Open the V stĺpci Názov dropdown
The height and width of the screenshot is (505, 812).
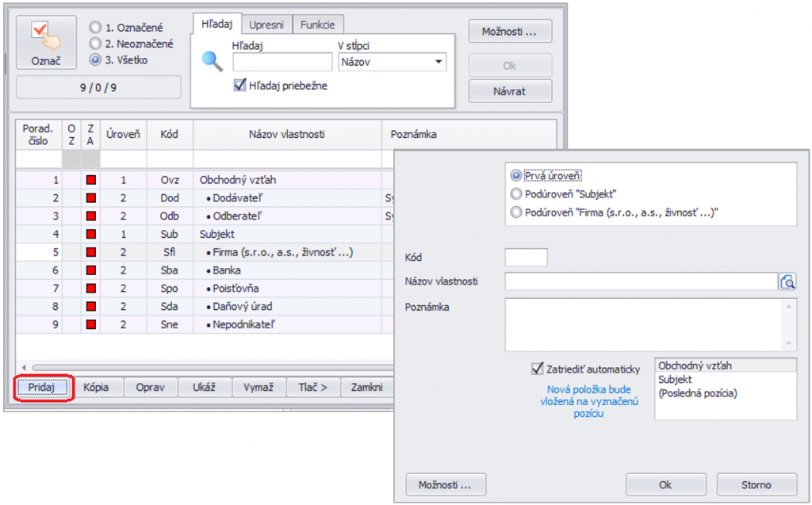pyautogui.click(x=439, y=62)
